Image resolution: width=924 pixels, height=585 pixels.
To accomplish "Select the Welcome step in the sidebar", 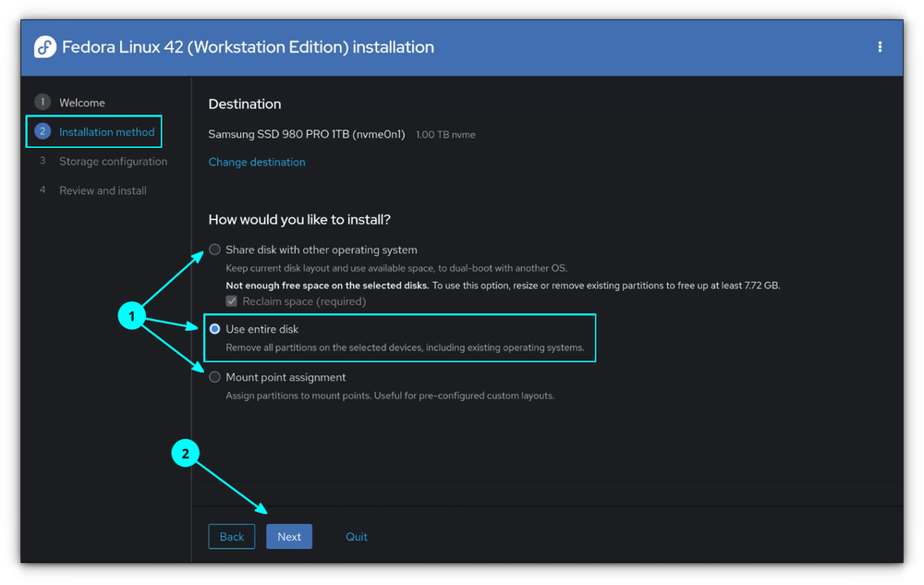I will [x=82, y=102].
